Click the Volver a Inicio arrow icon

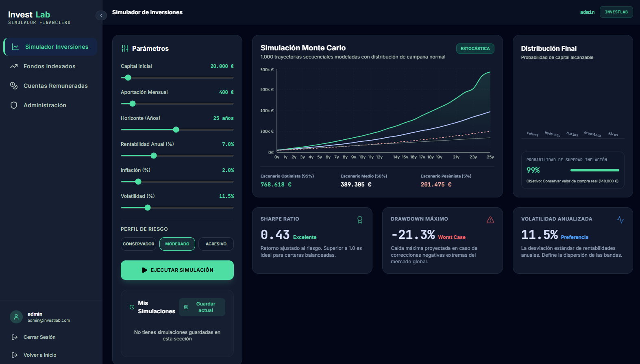tap(15, 355)
